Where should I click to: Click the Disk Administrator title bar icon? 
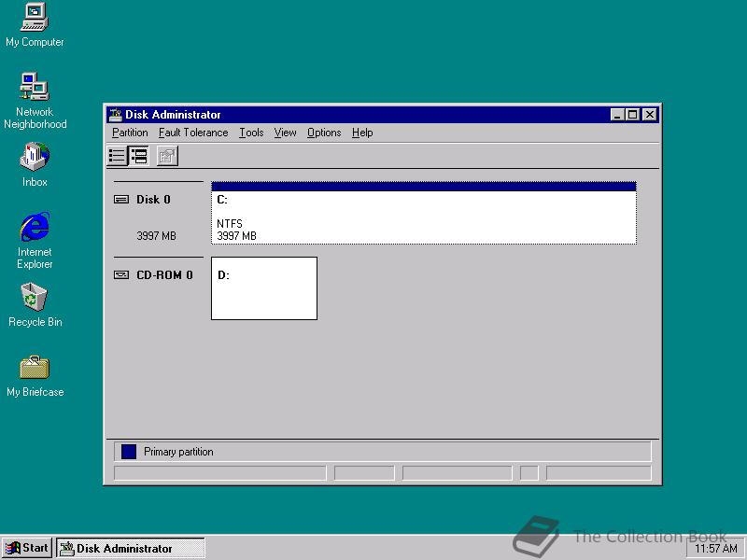tap(115, 115)
